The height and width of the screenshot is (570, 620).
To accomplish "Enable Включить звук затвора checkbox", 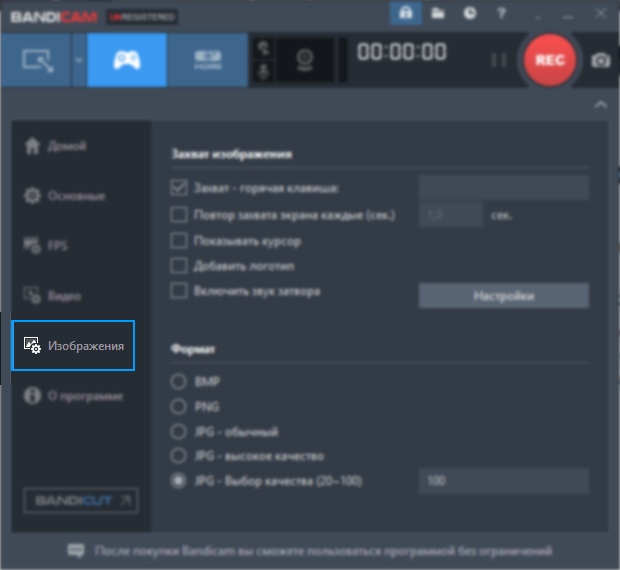I will (x=179, y=291).
